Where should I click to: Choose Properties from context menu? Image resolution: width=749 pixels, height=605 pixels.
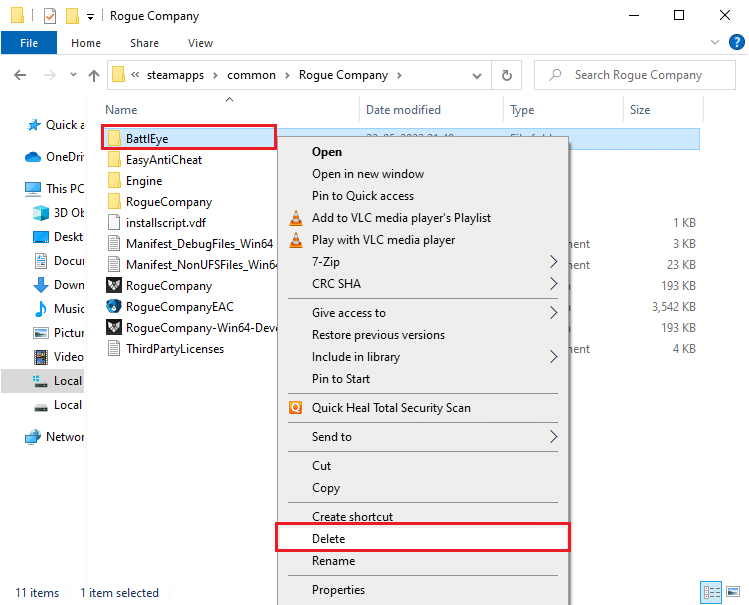pyautogui.click(x=423, y=590)
